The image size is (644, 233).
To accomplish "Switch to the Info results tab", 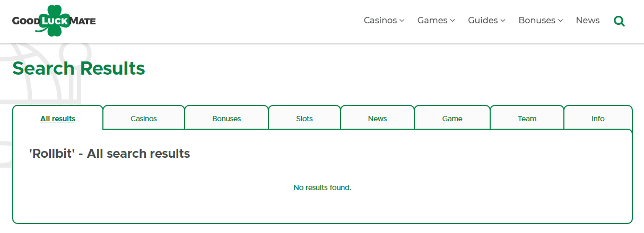I will pyautogui.click(x=598, y=118).
